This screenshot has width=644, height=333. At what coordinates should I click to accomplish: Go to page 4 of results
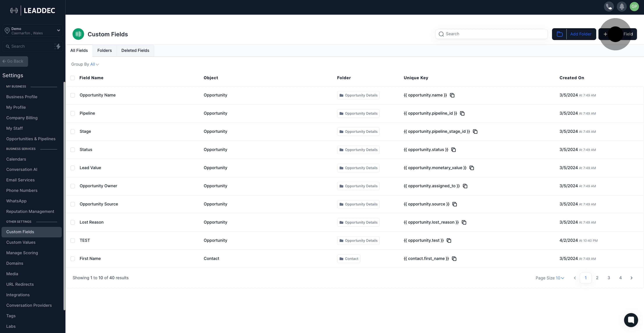(620, 278)
